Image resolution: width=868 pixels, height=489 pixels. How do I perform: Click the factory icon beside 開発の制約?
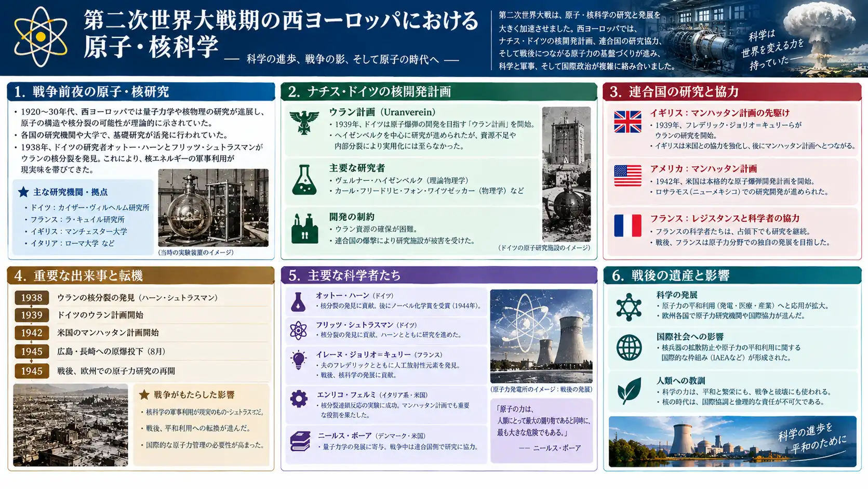[x=304, y=229]
